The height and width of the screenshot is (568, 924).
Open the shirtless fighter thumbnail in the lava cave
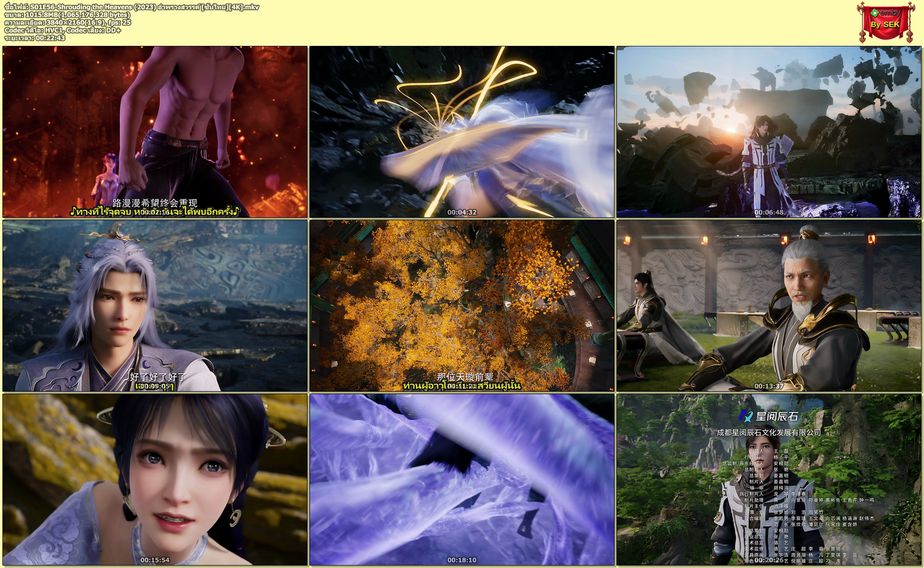point(155,132)
